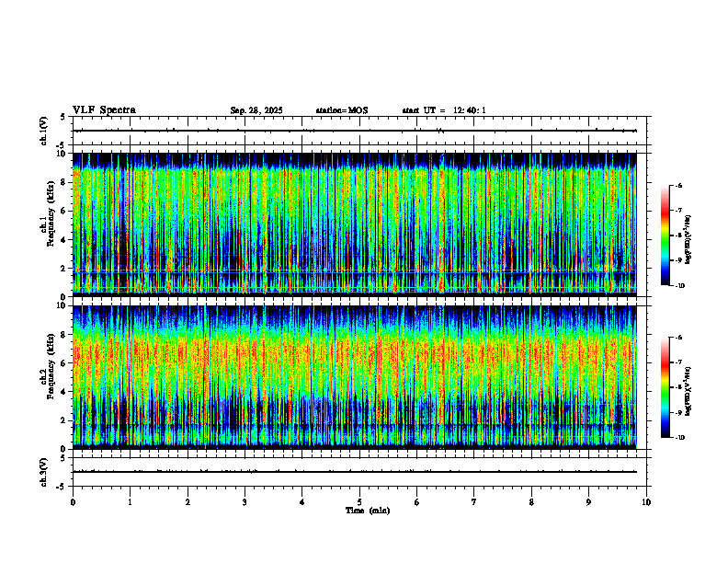Click the "8" kHz tick on ch.2 frequency axis
Viewport: 728px width, 563px height.
tap(64, 335)
